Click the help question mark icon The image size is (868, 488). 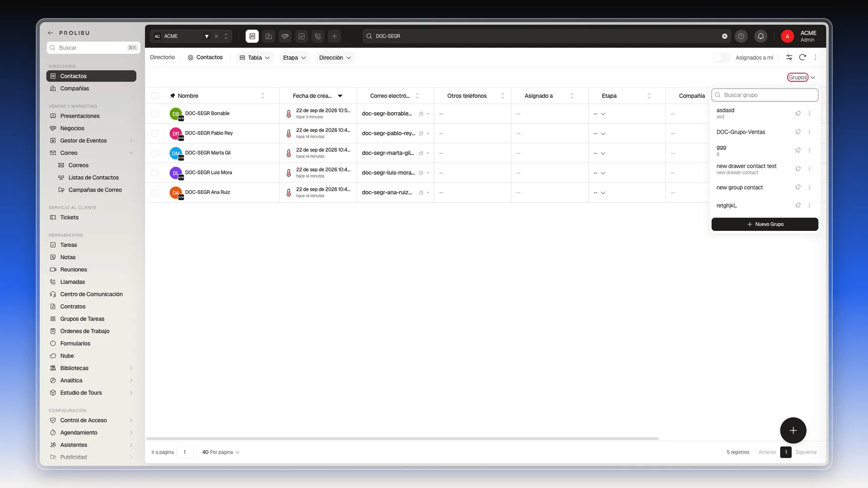click(741, 36)
